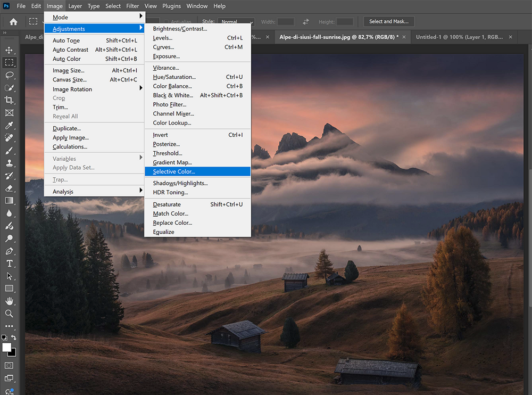Open the background color swatch
Image resolution: width=532 pixels, height=395 pixels.
13,353
